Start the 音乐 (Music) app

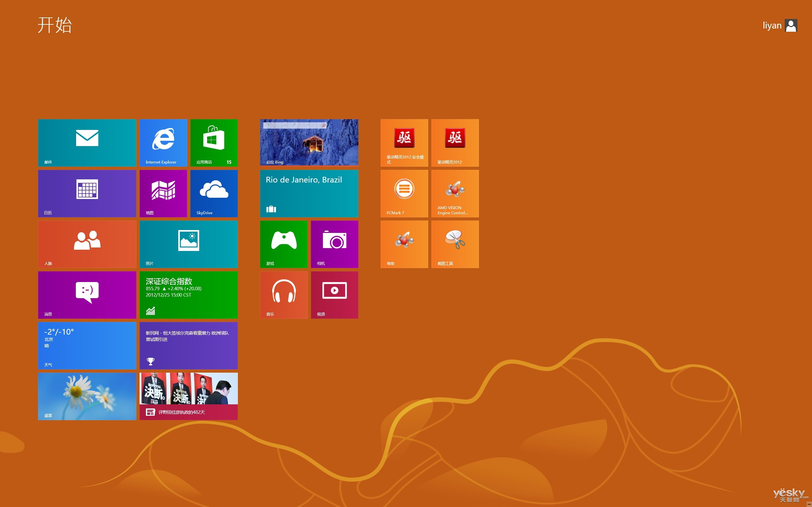click(x=284, y=294)
